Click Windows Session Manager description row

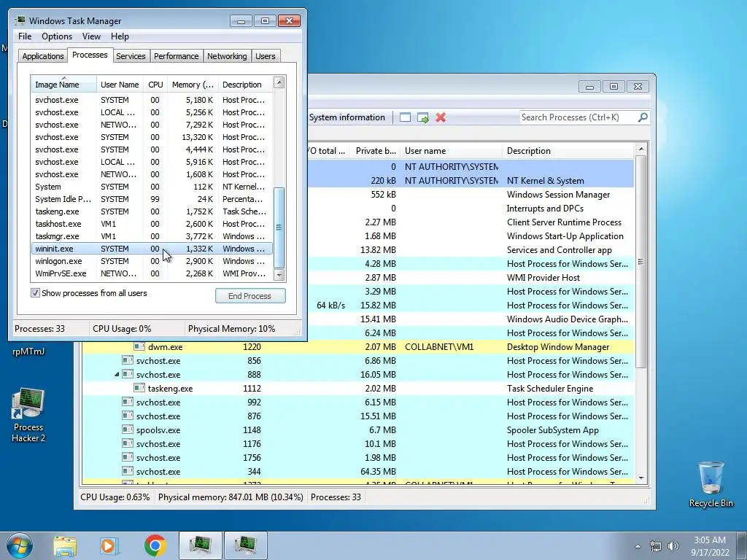point(558,194)
